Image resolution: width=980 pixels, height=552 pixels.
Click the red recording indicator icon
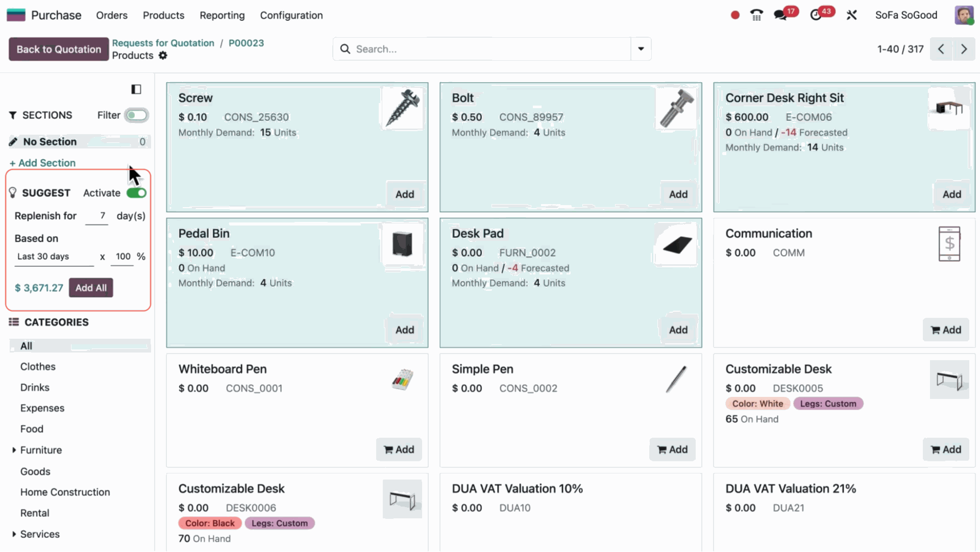pyautogui.click(x=735, y=15)
